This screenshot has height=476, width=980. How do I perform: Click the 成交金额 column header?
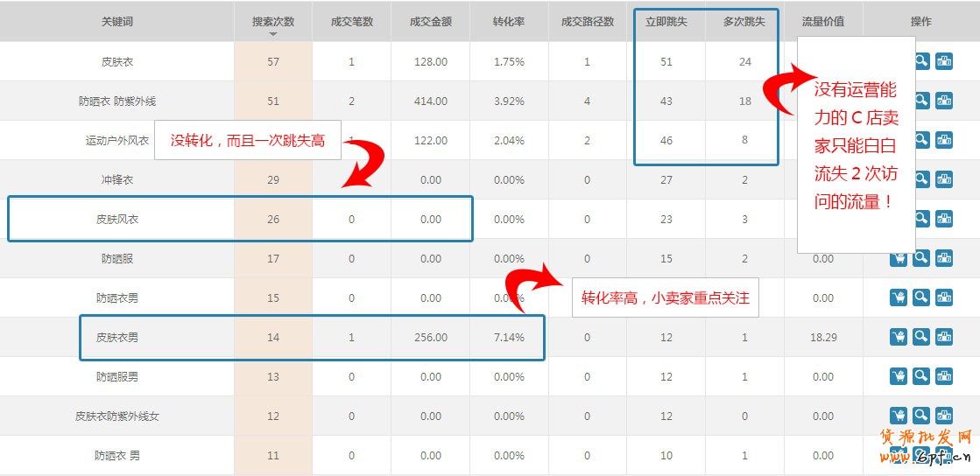pyautogui.click(x=430, y=22)
